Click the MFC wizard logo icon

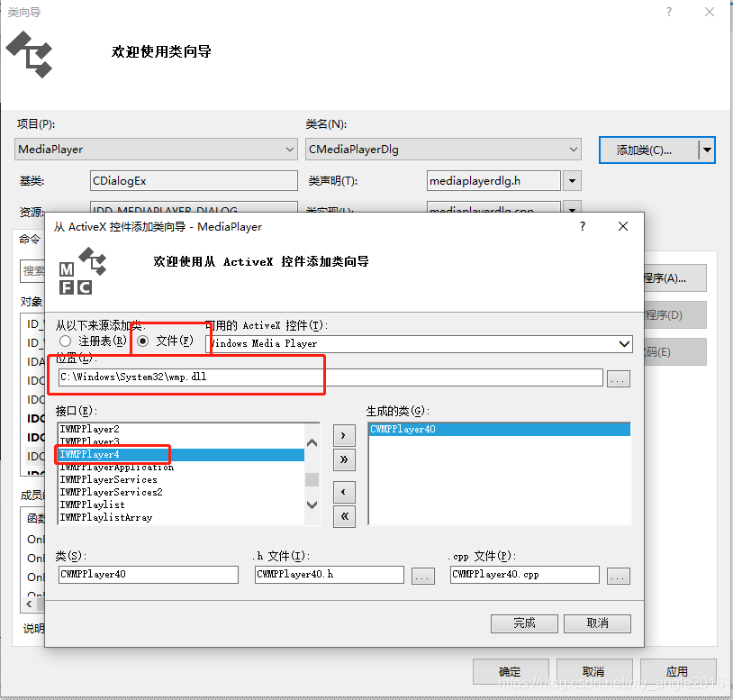pos(83,271)
